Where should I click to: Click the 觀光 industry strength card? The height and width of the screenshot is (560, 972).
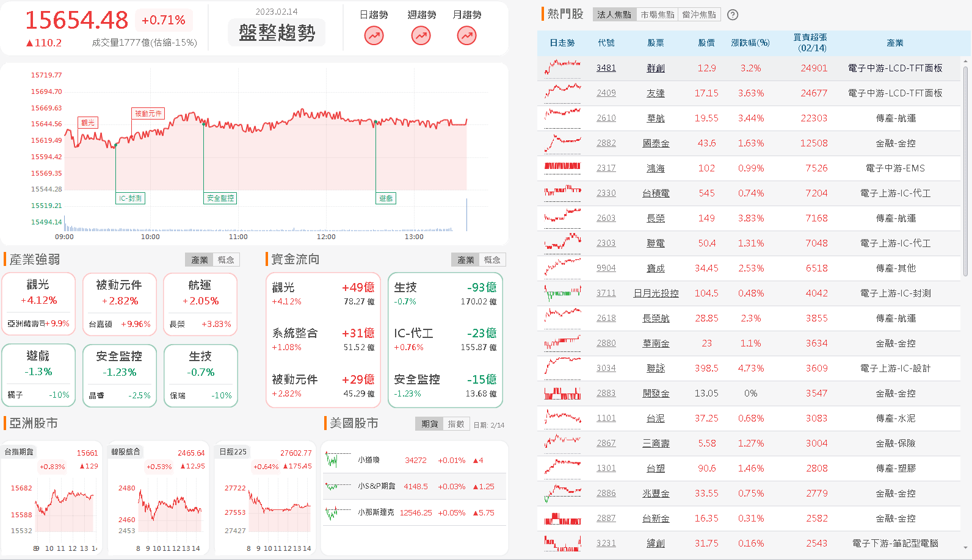tap(38, 304)
